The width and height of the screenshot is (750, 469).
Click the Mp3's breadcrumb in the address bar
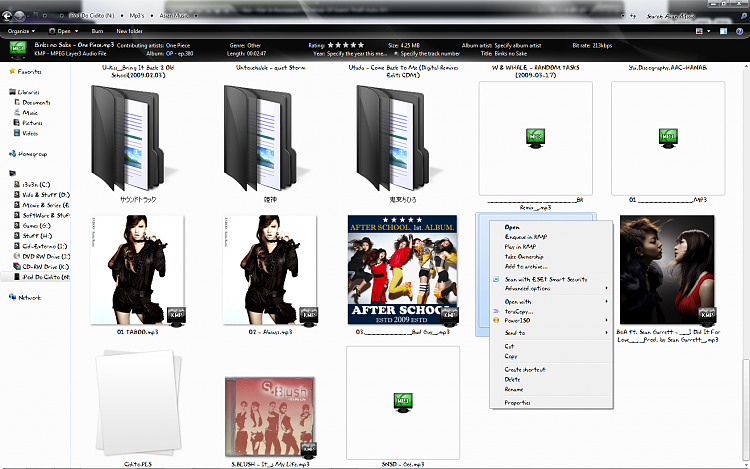pos(137,16)
